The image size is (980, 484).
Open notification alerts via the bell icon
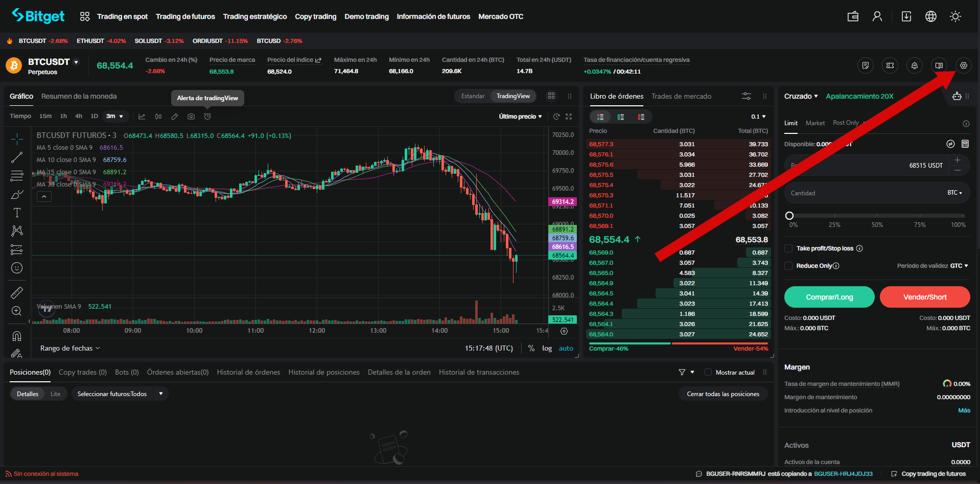(915, 65)
